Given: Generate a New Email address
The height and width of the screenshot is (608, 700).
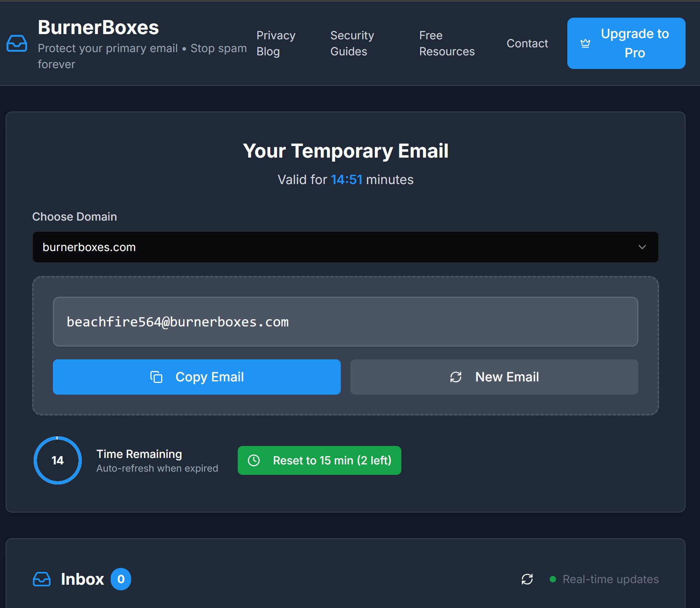Looking at the screenshot, I should (x=494, y=377).
